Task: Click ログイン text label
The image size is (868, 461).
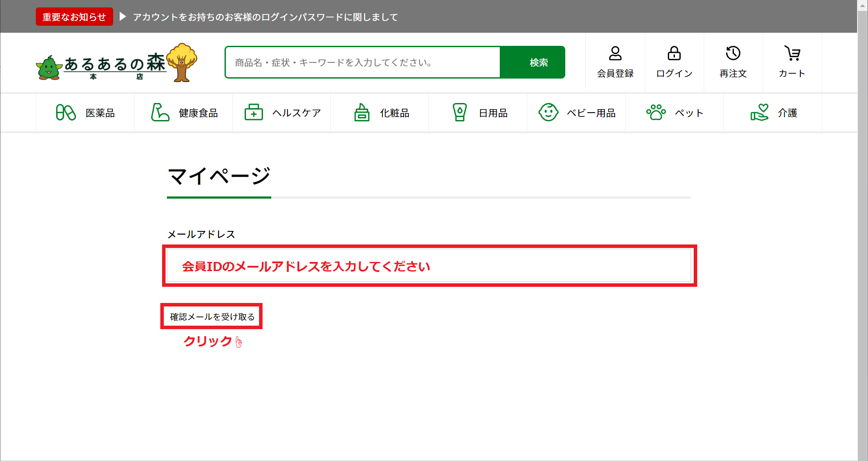Action: [674, 73]
